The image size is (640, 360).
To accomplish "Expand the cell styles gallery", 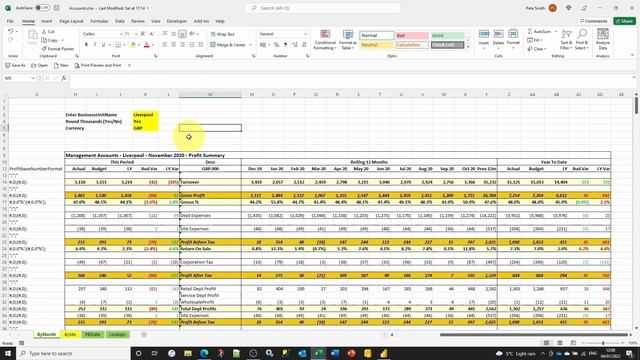I will pos(468,47).
